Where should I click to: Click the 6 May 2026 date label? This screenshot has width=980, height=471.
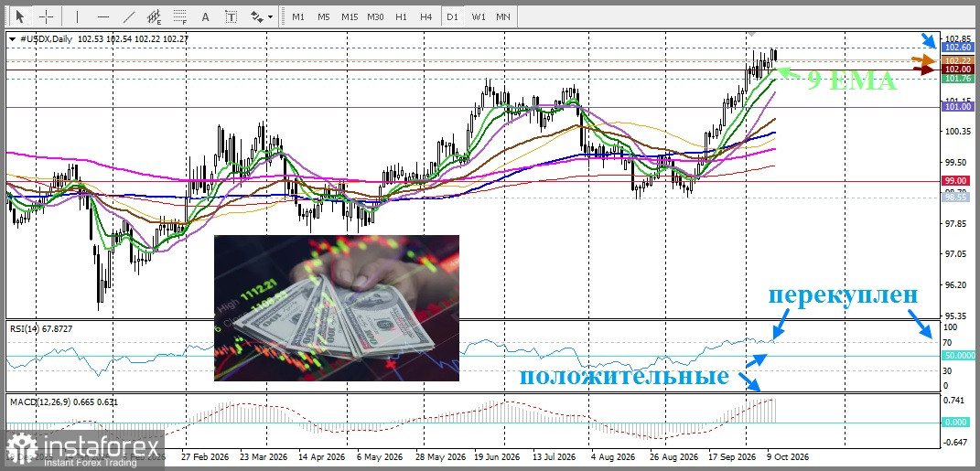[x=379, y=456]
